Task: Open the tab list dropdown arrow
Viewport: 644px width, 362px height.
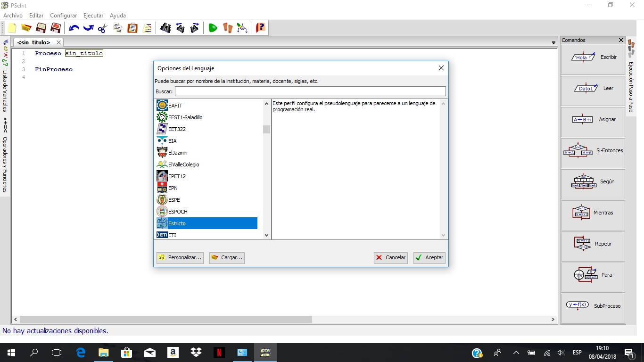Action: click(x=554, y=43)
